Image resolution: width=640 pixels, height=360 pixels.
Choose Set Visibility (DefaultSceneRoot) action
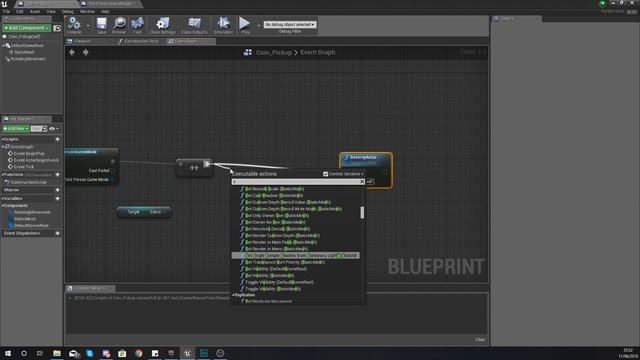pos(276,269)
